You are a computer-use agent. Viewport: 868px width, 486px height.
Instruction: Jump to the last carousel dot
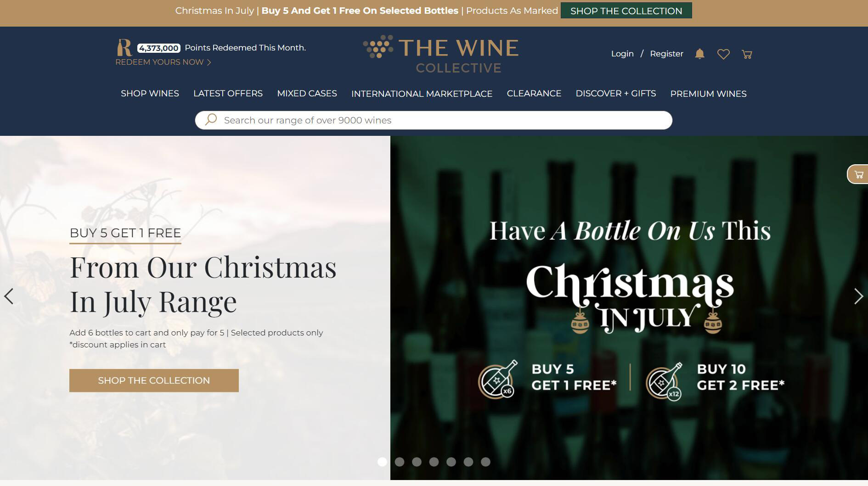(x=485, y=462)
